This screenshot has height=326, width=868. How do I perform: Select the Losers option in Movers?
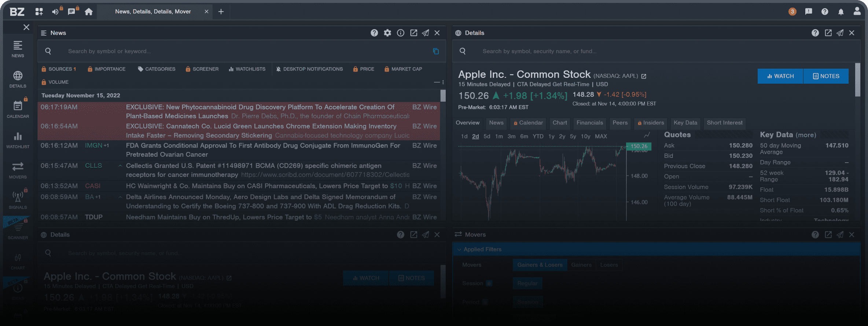tap(609, 265)
